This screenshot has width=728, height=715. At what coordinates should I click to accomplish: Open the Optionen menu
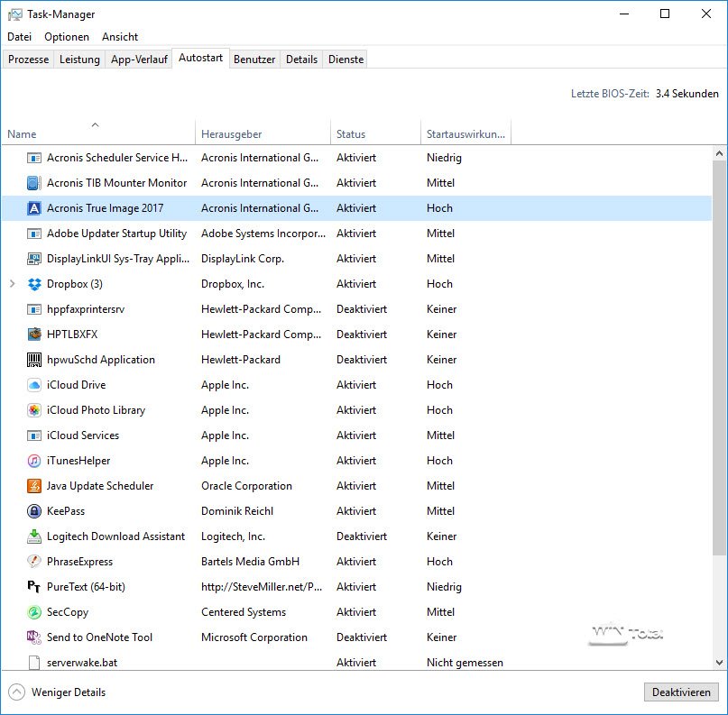coord(67,37)
